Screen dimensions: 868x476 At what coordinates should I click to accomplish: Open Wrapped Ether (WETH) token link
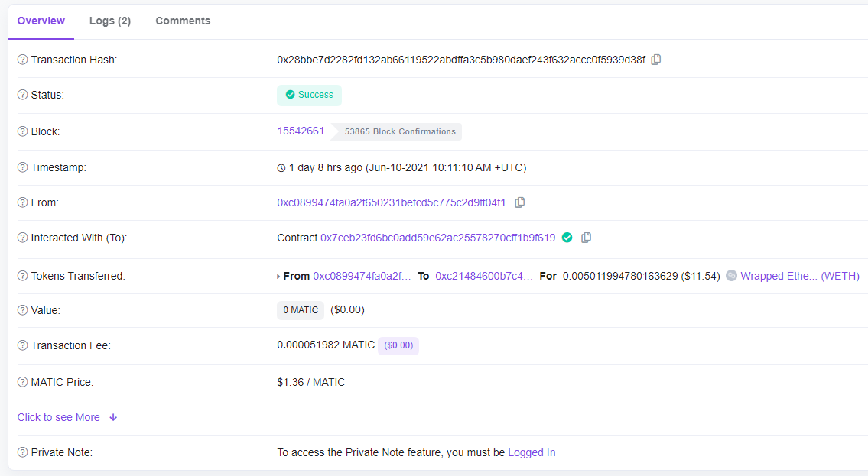800,276
